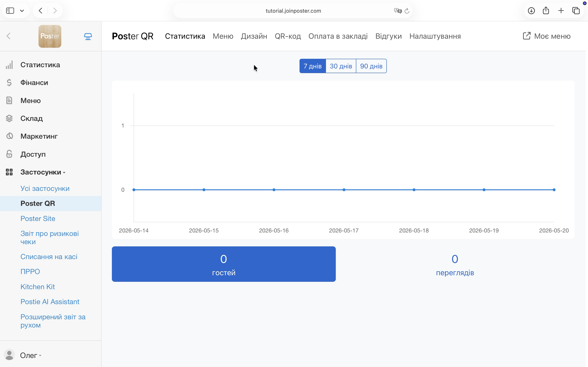
Task: Click the storefront stand icon
Action: [x=88, y=36]
